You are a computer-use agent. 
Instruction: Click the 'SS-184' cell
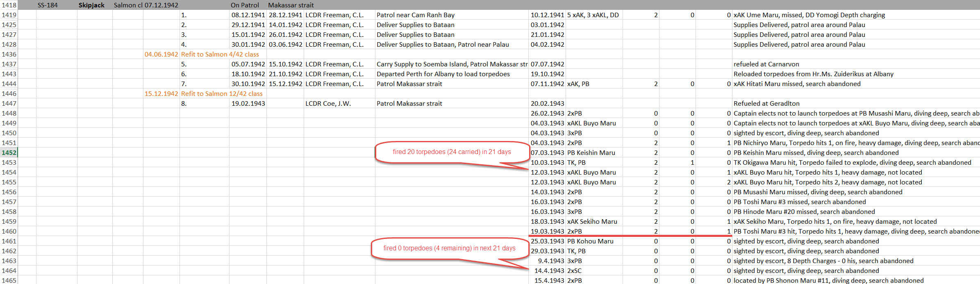click(48, 5)
